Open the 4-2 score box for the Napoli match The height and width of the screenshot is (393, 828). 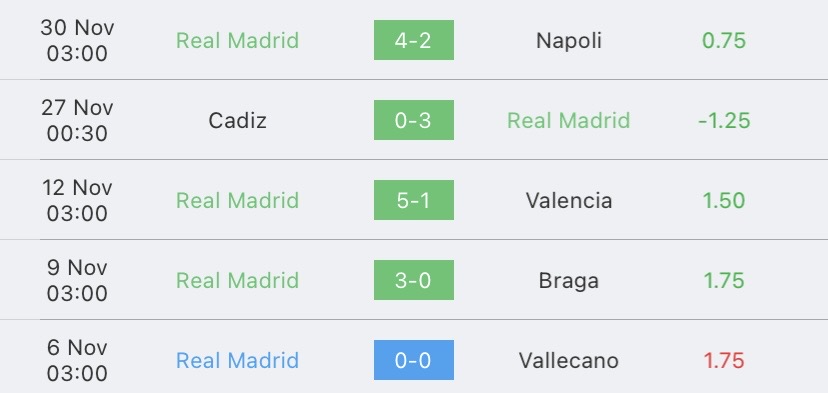tap(413, 40)
